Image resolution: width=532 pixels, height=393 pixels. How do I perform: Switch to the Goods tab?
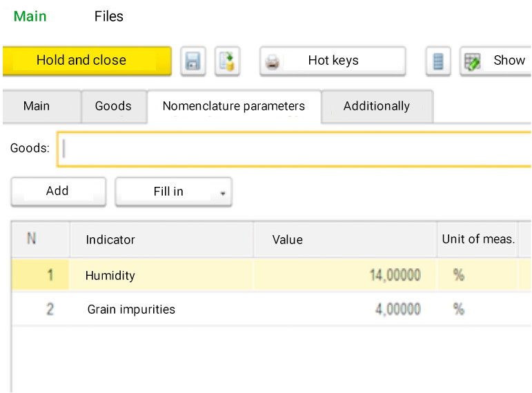tap(114, 106)
